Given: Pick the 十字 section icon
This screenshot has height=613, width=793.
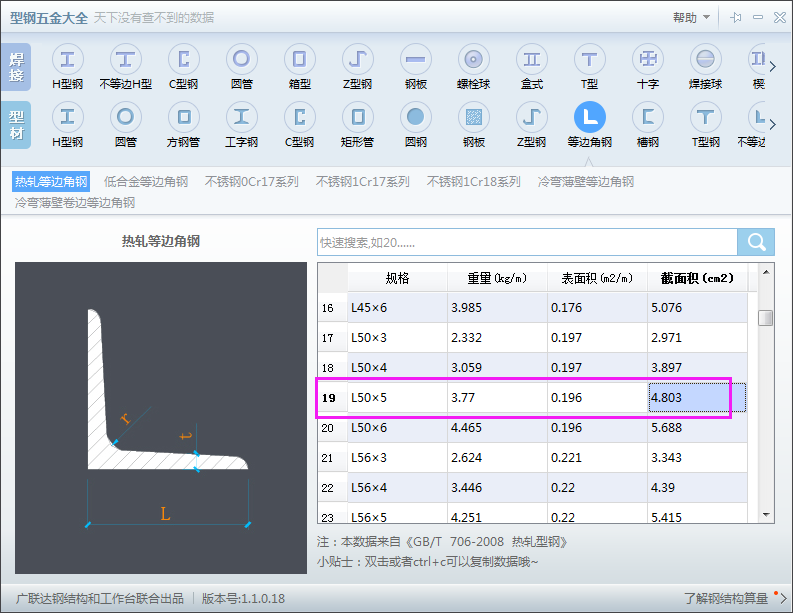Looking at the screenshot, I should pos(648,60).
